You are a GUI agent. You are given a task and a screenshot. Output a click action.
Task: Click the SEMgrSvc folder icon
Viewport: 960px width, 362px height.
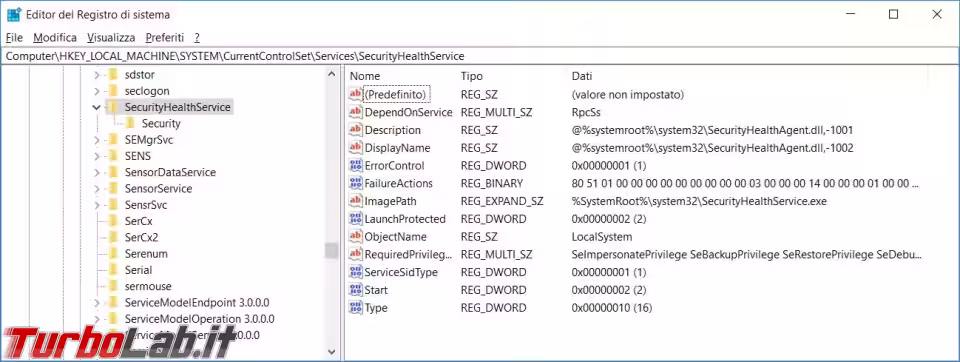[x=113, y=140]
